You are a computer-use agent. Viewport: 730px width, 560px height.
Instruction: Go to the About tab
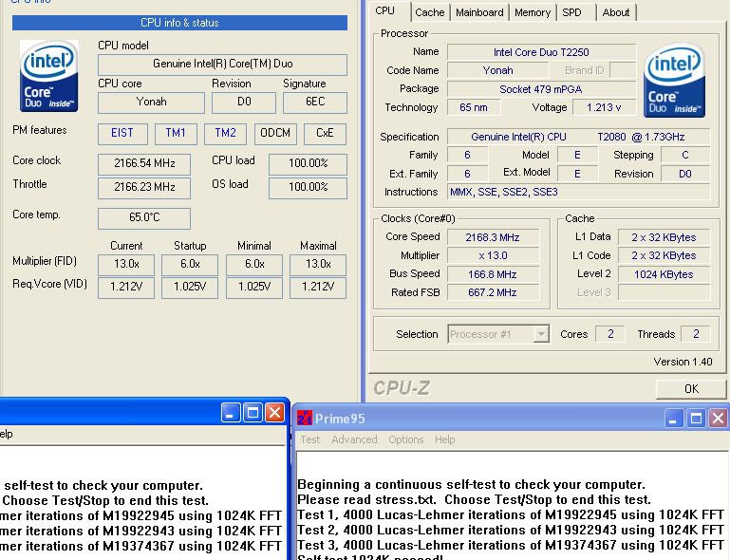(x=615, y=12)
